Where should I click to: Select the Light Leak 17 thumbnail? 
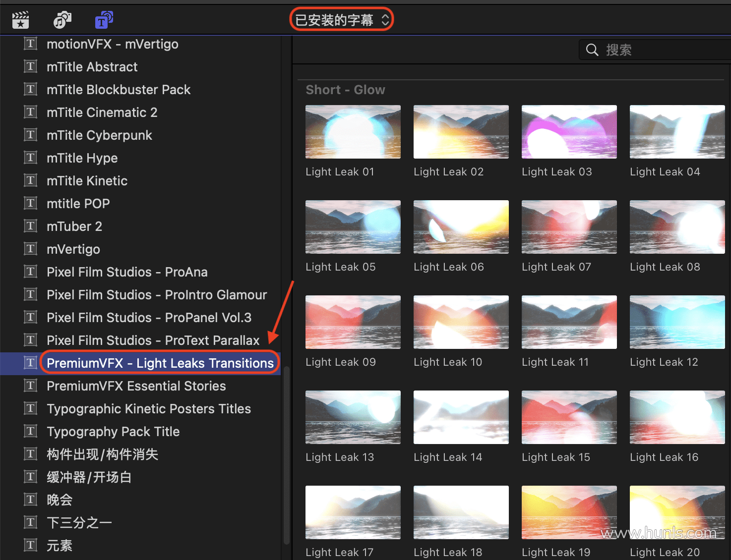coord(353,512)
